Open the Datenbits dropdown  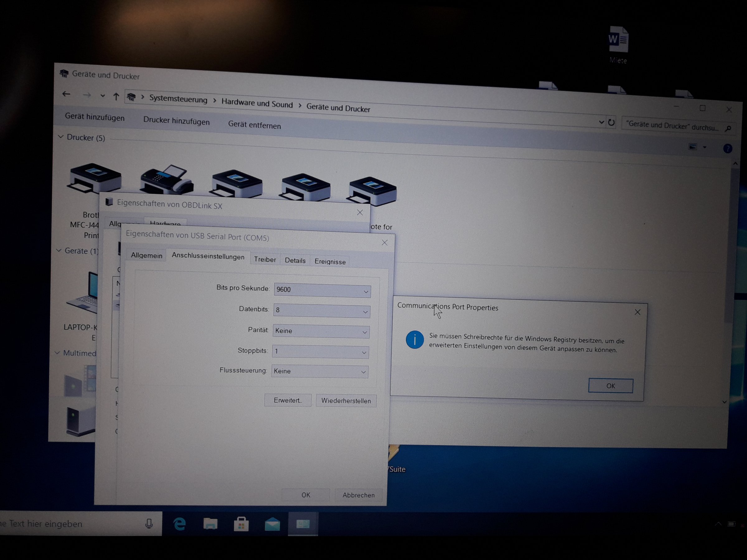pyautogui.click(x=322, y=310)
